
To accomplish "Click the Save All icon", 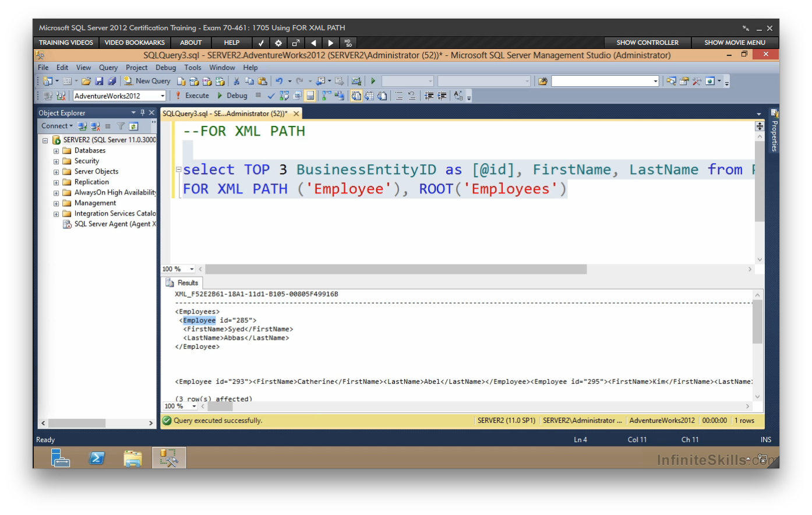I will [112, 81].
